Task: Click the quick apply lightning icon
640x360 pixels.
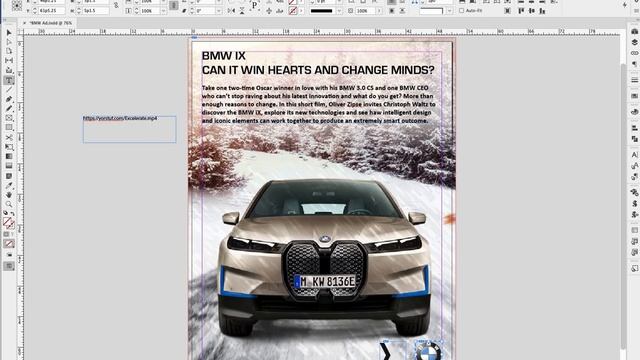Action: tap(624, 5)
